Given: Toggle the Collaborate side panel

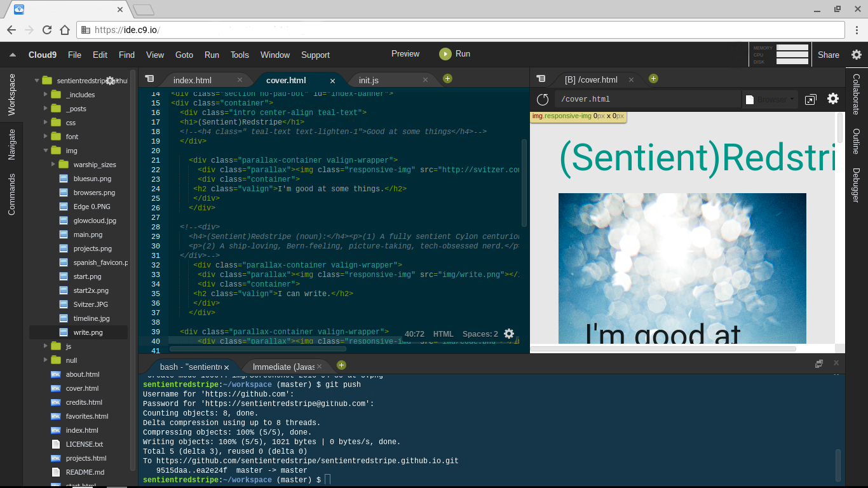Looking at the screenshot, I should click(x=856, y=94).
